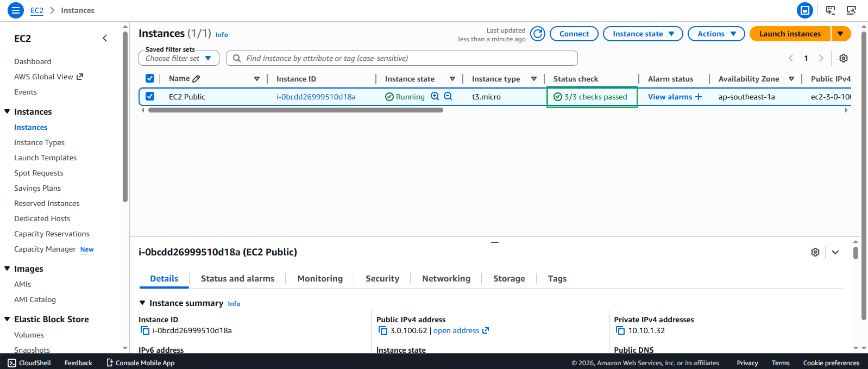The width and height of the screenshot is (868, 369).
Task: Open the hamburger navigation menu
Action: click(x=16, y=10)
